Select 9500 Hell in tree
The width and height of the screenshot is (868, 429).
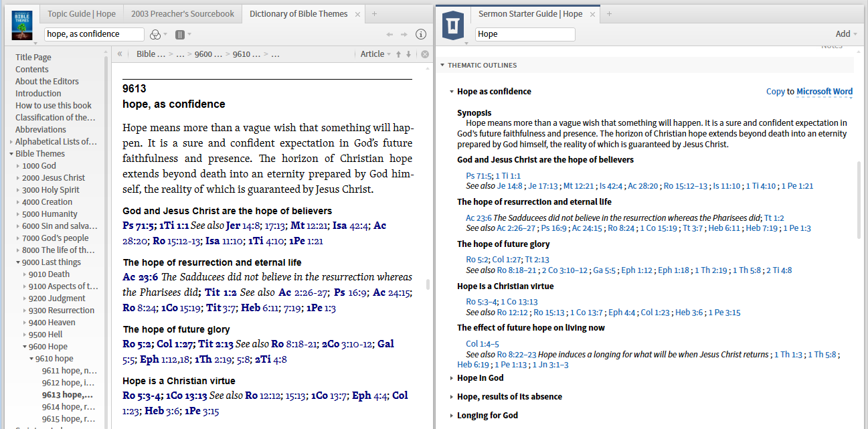click(x=46, y=335)
